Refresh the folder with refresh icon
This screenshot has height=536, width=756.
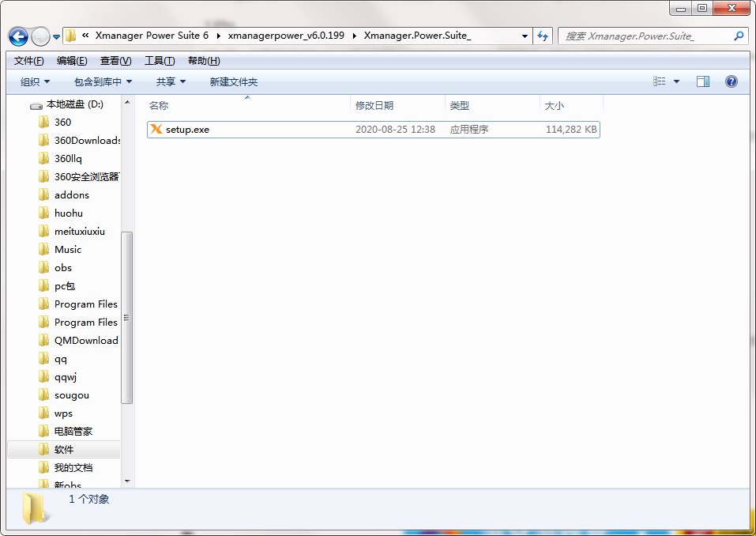pos(543,36)
